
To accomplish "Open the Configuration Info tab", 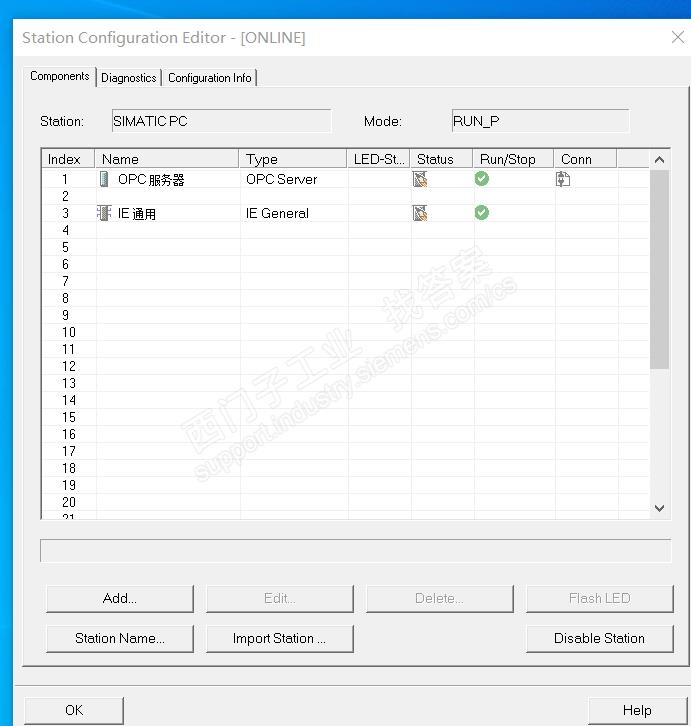I will point(210,78).
